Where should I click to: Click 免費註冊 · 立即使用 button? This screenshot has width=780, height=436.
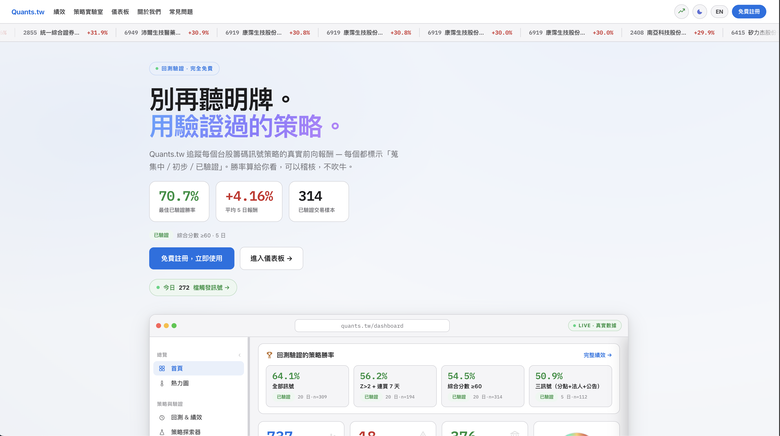[x=192, y=258]
